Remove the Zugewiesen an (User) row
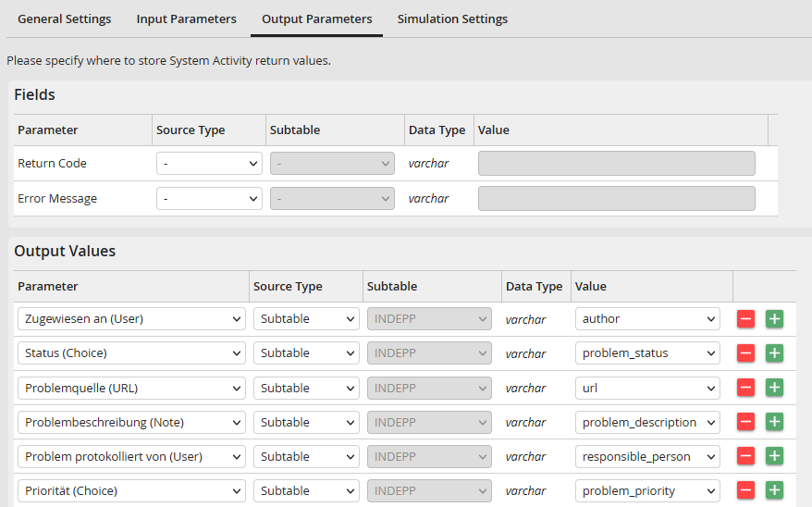The height and width of the screenshot is (507, 812). (x=745, y=319)
